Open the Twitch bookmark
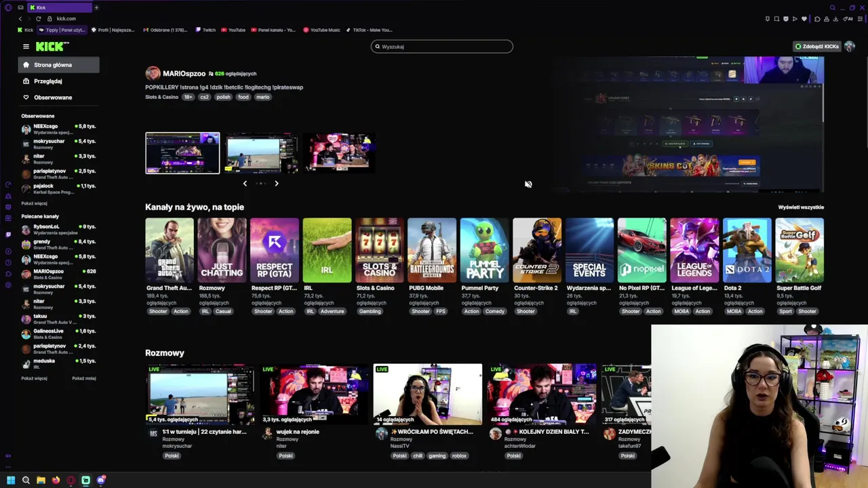The width and height of the screenshot is (868, 488). click(x=205, y=30)
